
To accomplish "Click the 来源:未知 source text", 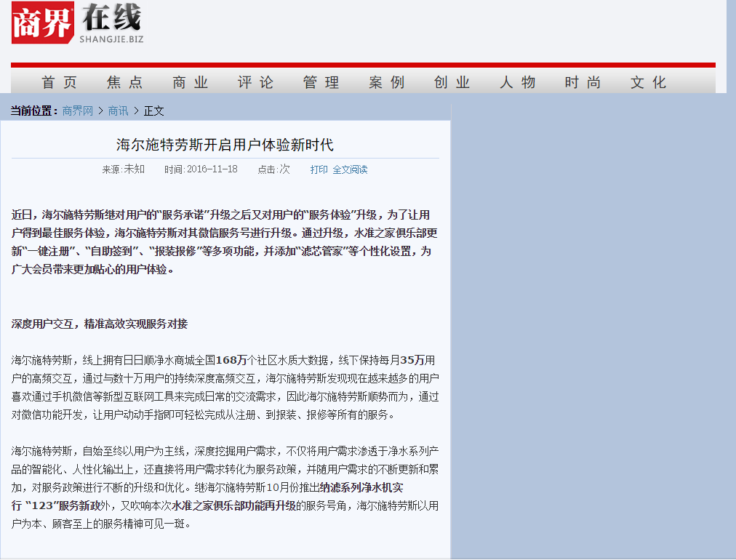I will click(124, 169).
